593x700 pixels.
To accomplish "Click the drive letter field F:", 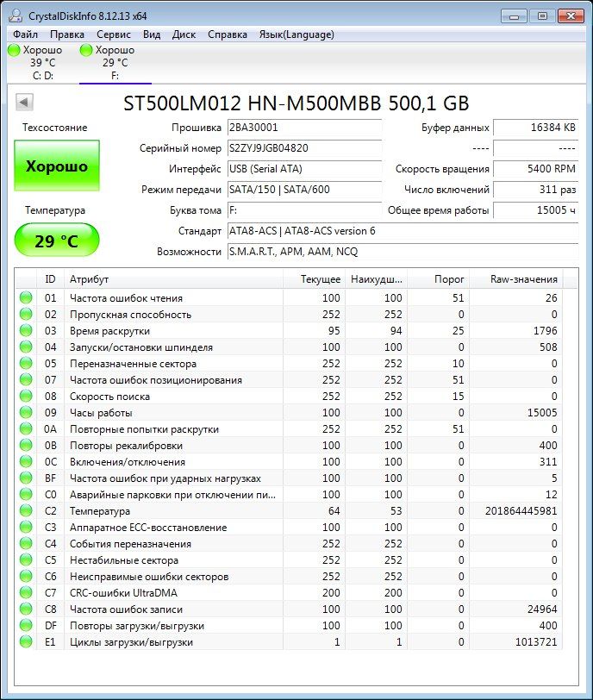I will (305, 210).
